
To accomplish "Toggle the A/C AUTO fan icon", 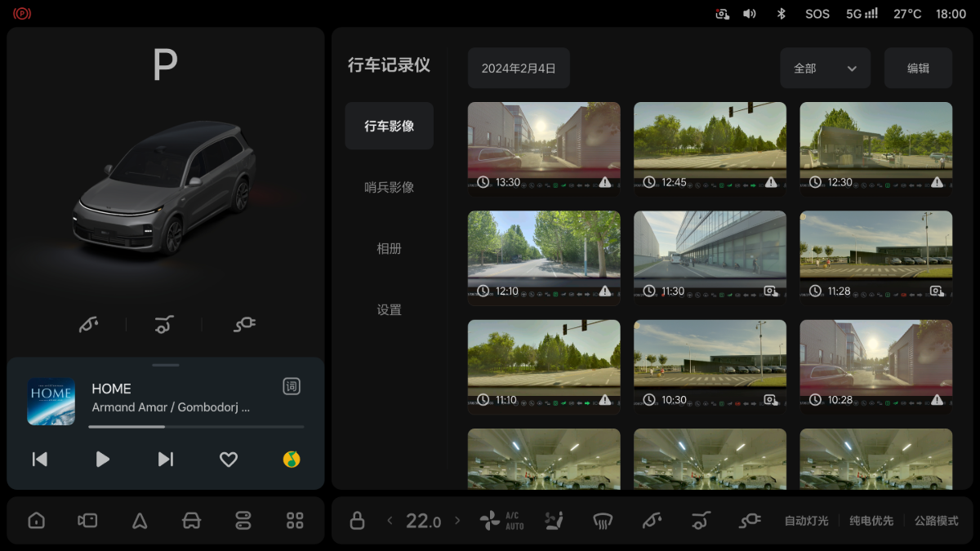I will click(501, 521).
